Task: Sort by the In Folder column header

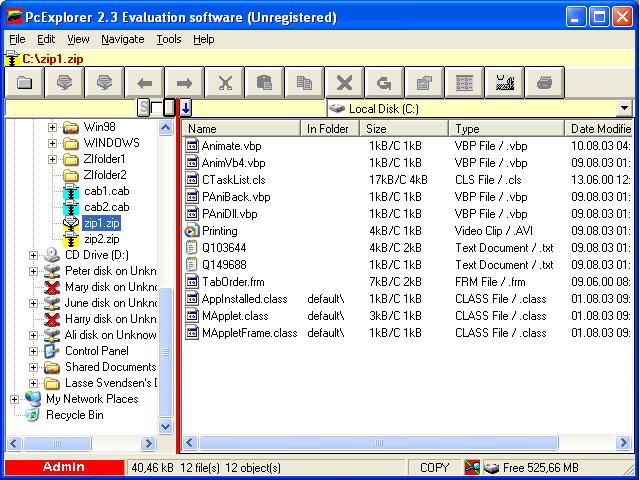Action: (330, 129)
